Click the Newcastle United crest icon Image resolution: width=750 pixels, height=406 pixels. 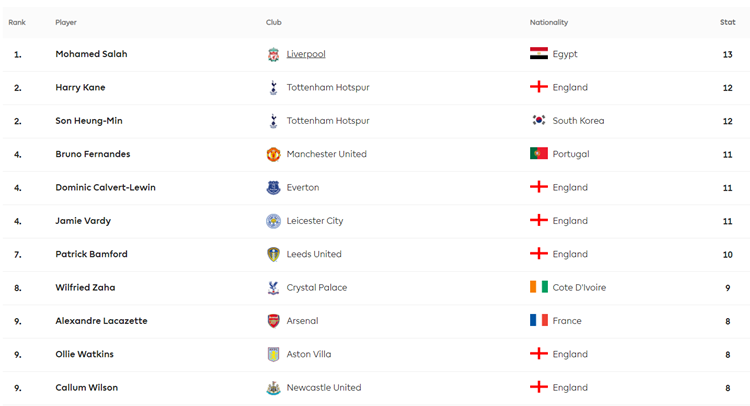pyautogui.click(x=273, y=388)
